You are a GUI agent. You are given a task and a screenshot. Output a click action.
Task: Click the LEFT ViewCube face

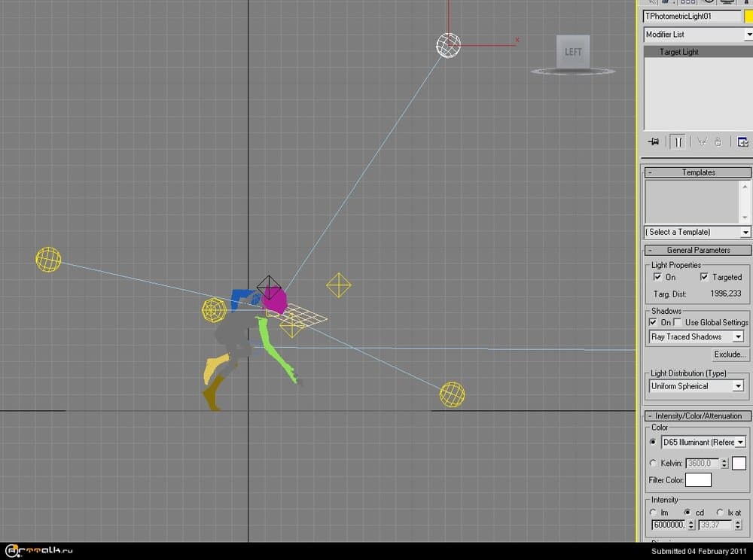pos(573,52)
